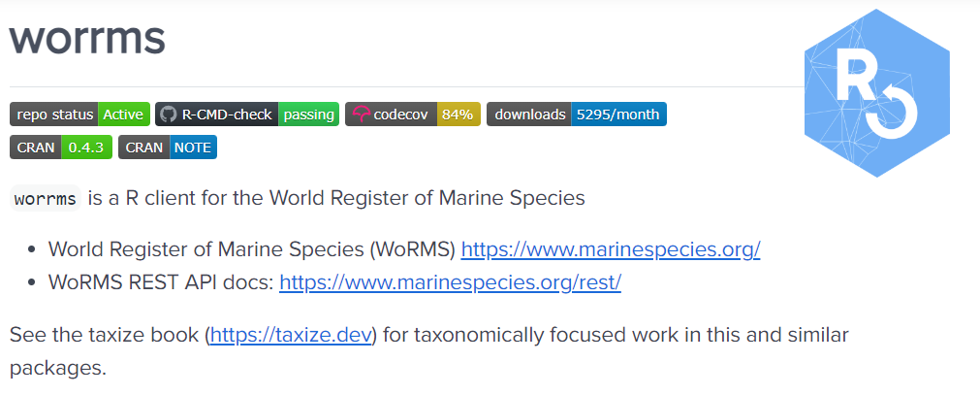Click the World Register of Marine Species bullet text

click(252, 249)
